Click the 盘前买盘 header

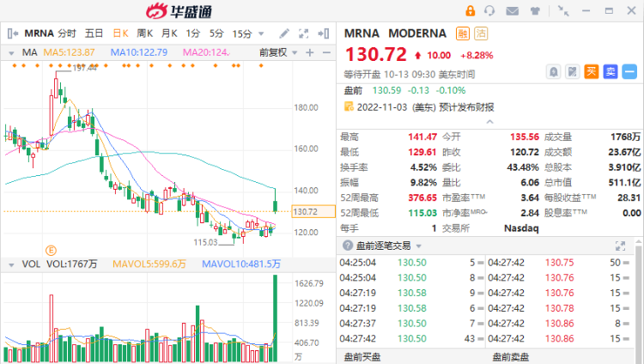tap(362, 357)
